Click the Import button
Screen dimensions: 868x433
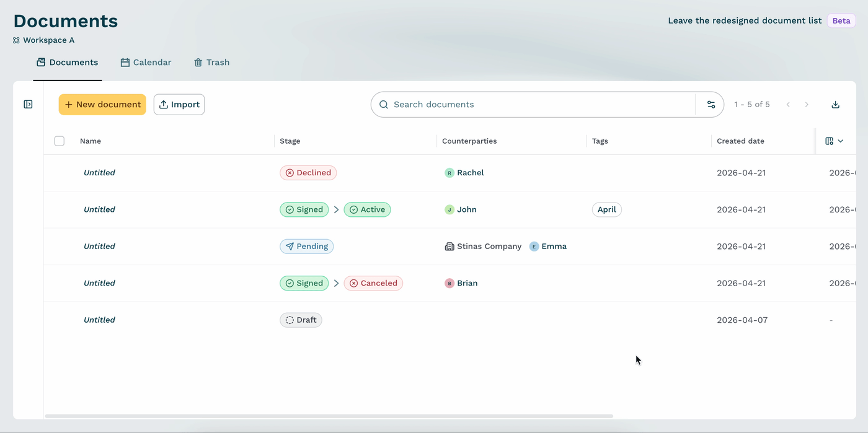click(179, 105)
